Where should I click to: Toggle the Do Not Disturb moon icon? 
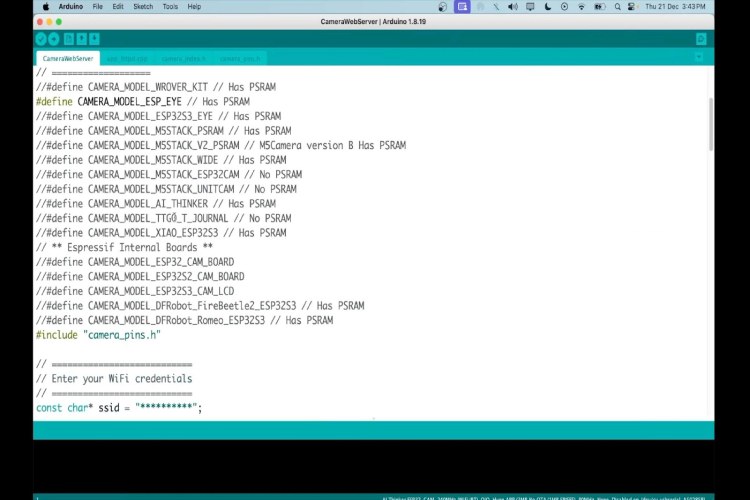(548, 7)
